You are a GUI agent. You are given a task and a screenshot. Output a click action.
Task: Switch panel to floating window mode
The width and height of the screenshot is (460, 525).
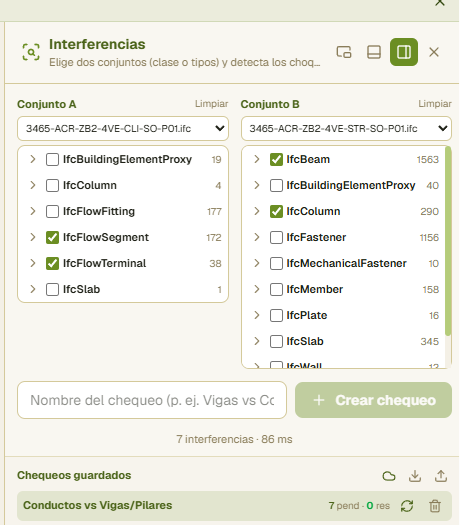(344, 52)
